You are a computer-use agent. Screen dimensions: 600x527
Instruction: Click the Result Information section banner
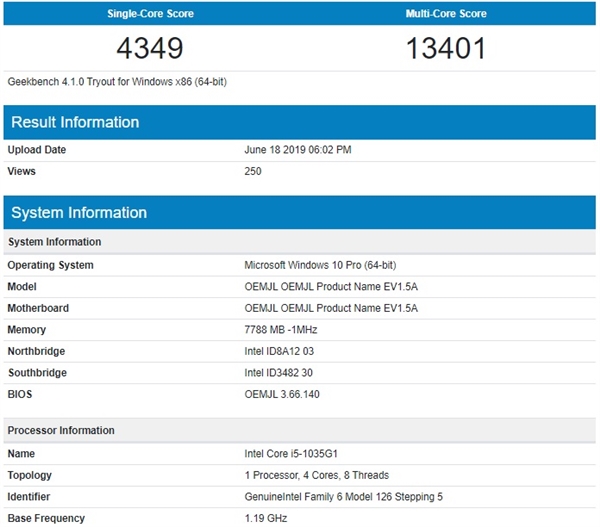300,122
